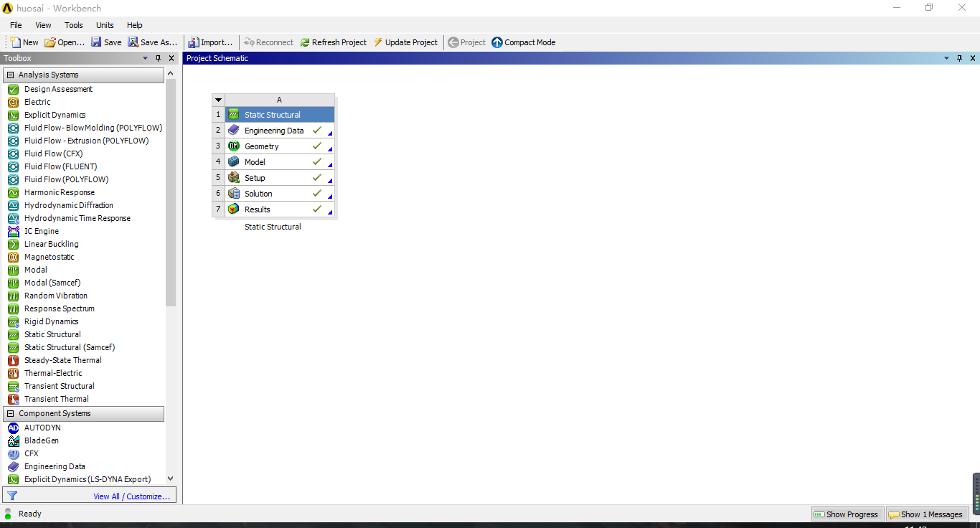This screenshot has width=980, height=528.
Task: Click Show 1 Messages button
Action: [x=927, y=514]
